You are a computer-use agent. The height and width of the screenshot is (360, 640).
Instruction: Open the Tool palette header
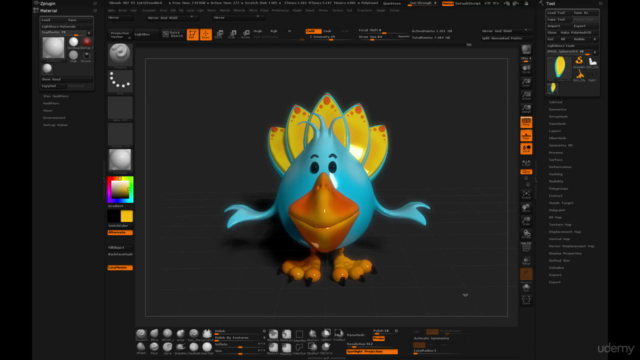point(551,3)
